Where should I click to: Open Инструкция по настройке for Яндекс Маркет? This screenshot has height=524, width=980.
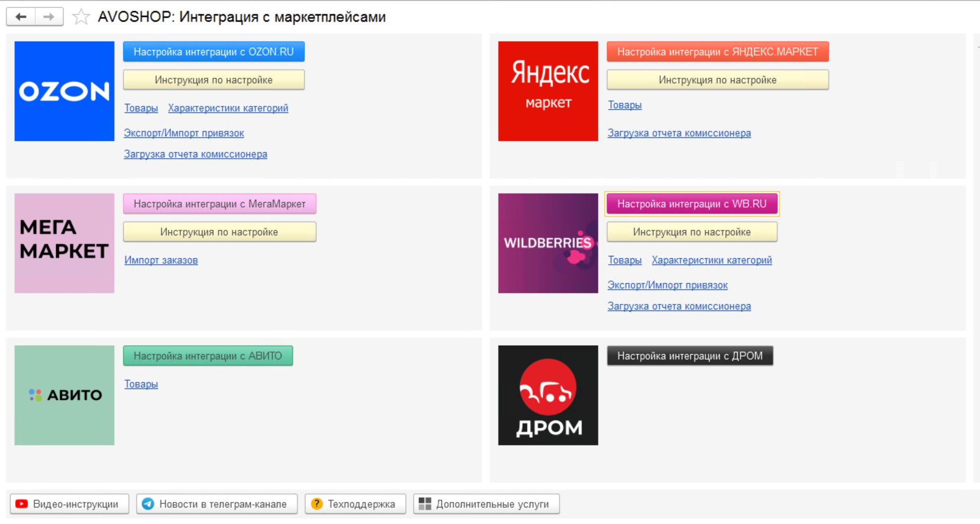pos(718,80)
